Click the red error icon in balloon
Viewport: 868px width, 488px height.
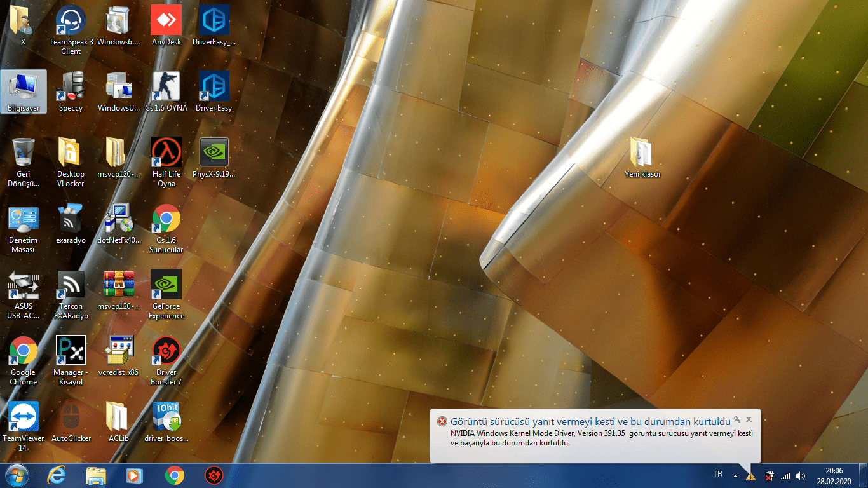tap(442, 421)
